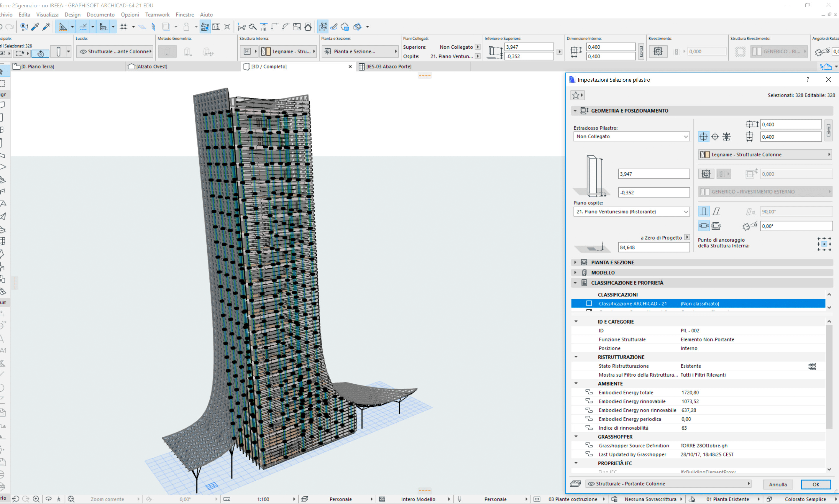Click the cloud BIMx icon in toolbar
This screenshot has width=839, height=504.
click(345, 27)
